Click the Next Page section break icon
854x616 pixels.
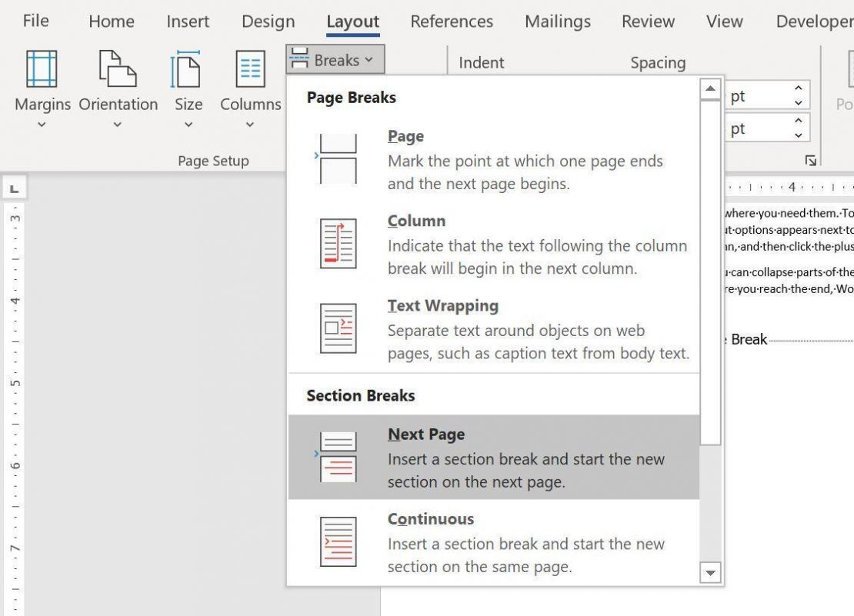click(x=339, y=454)
